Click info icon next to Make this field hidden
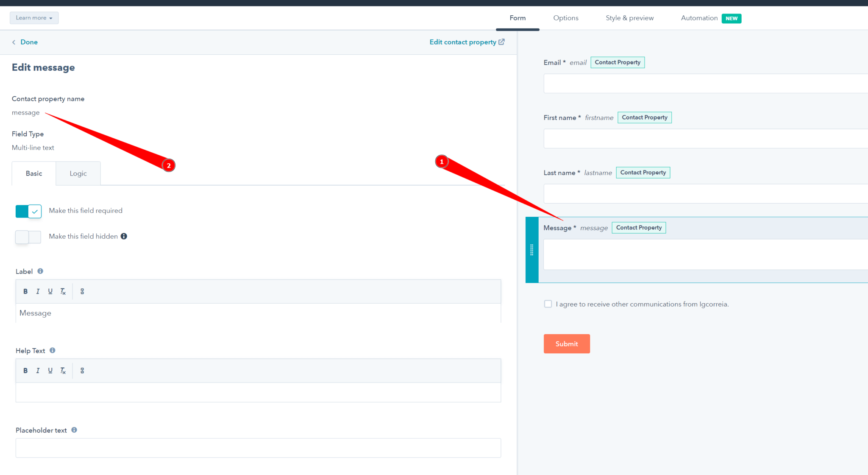 point(124,236)
